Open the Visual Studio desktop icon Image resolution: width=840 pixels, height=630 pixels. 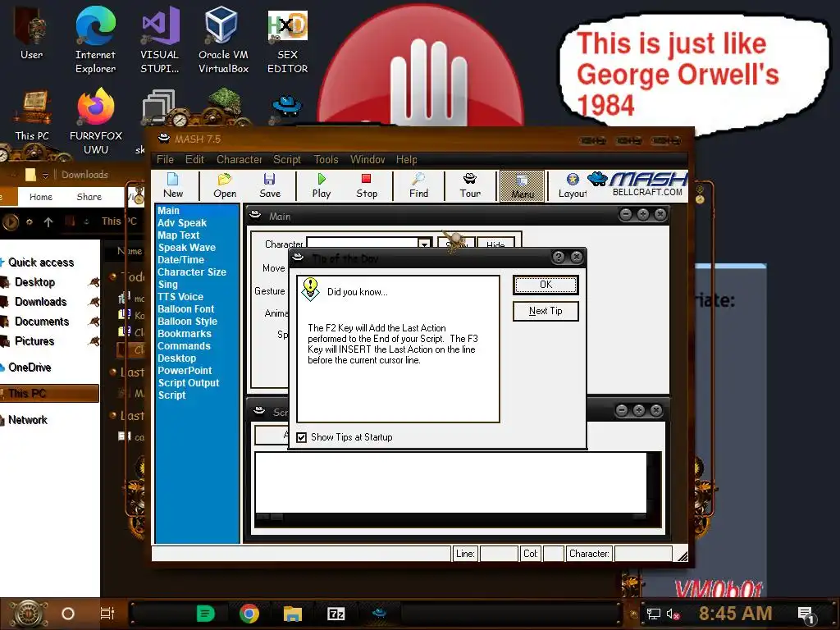(x=160, y=40)
